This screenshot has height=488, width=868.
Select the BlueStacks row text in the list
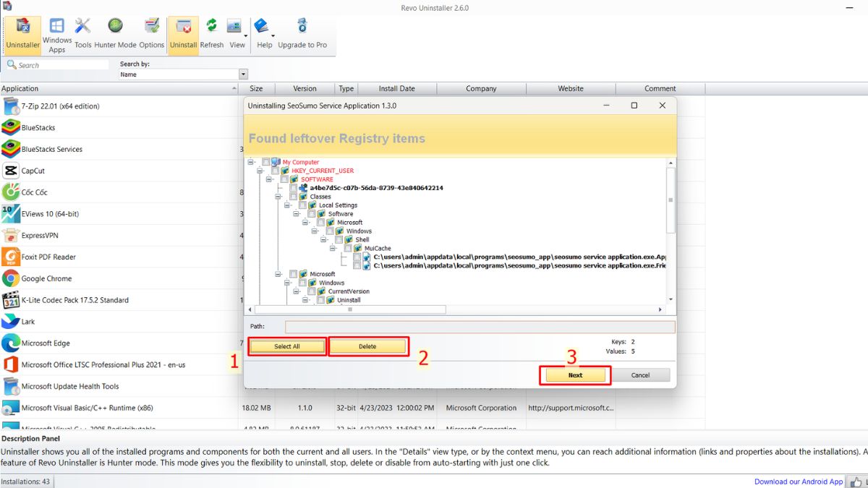[38, 128]
